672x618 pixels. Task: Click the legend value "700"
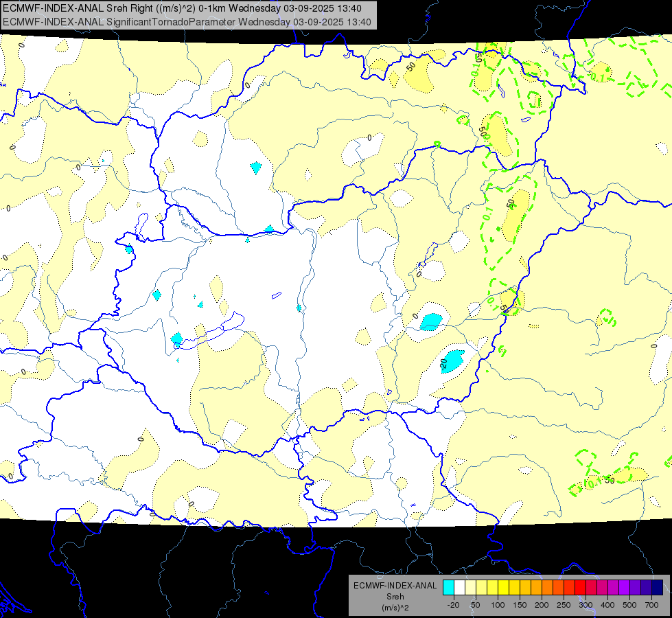pyautogui.click(x=651, y=605)
